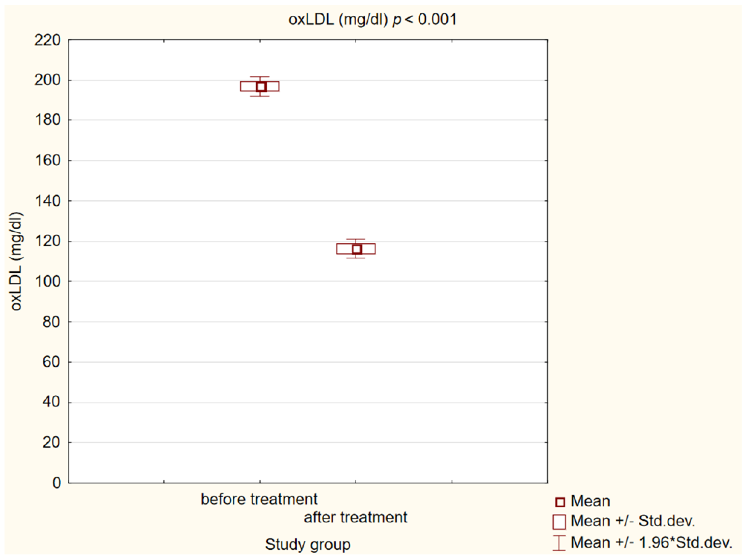The image size is (747, 560).
Task: Click the before treatment lower whisker cap
Action: click(x=260, y=96)
